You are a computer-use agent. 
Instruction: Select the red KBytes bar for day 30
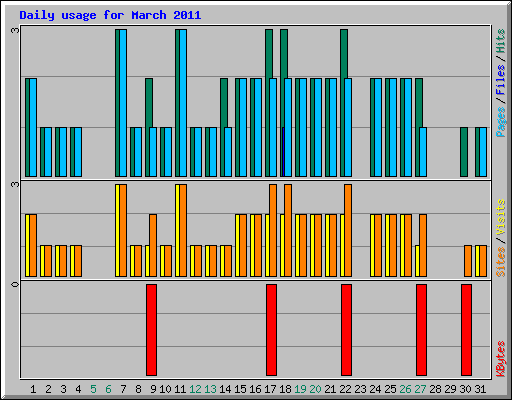[x=466, y=330]
